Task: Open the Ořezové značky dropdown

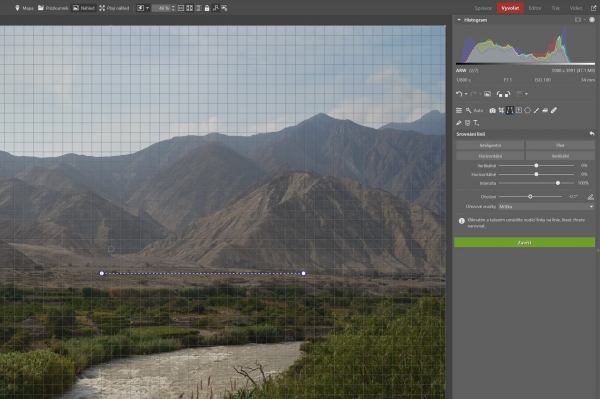Action: [546, 207]
